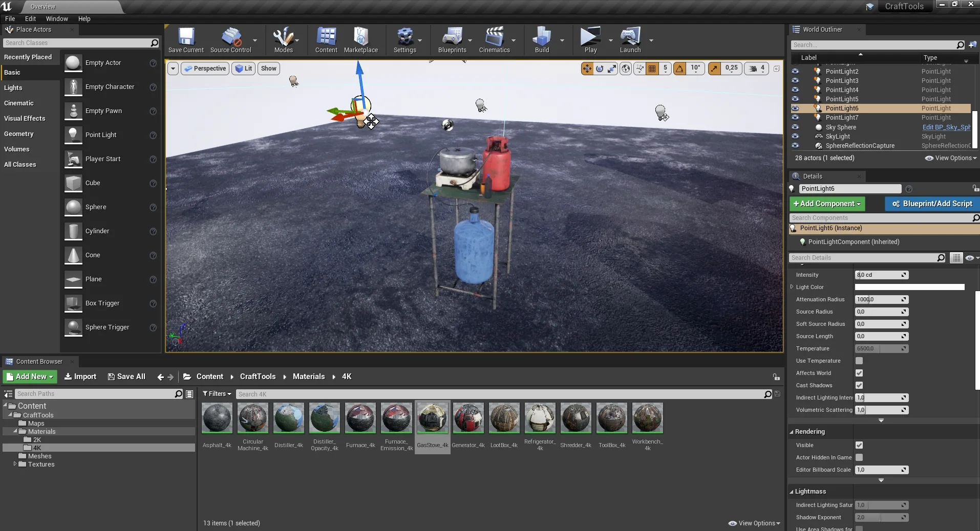Click the Save All button
The image size is (980, 531).
[x=126, y=377]
